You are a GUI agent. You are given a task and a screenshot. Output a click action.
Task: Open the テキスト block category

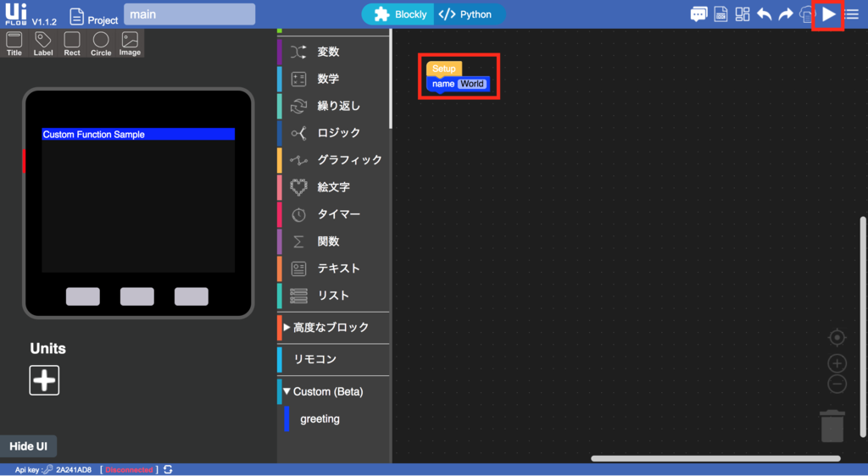point(334,268)
